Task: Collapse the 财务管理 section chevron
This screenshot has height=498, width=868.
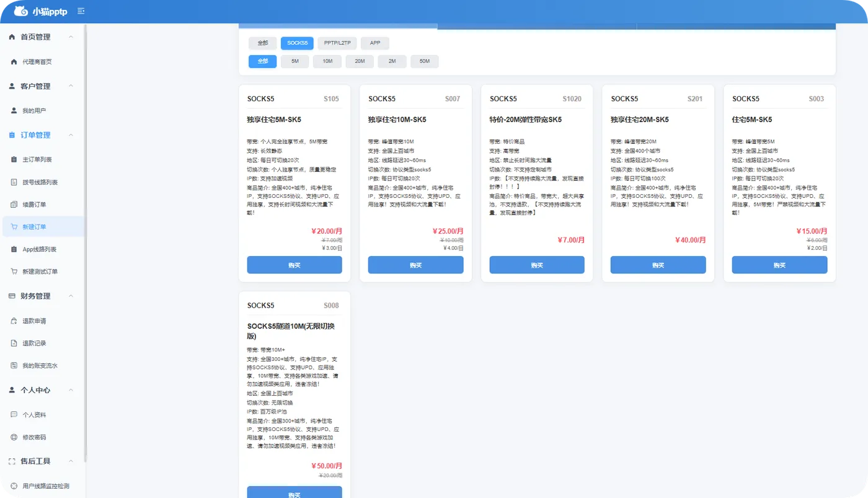Action: coord(71,296)
